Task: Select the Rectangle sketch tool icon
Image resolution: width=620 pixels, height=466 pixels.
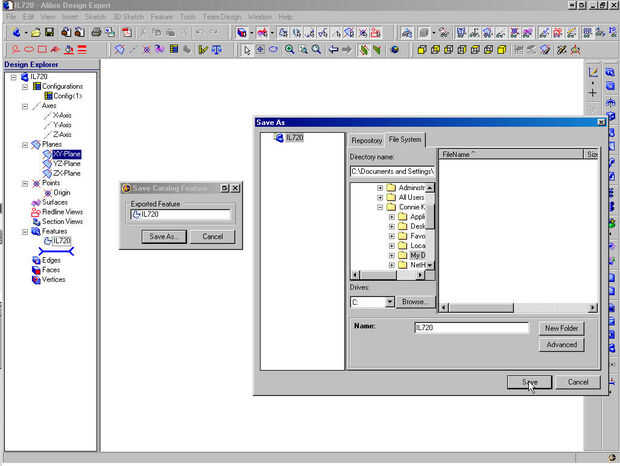Action: coord(42,50)
